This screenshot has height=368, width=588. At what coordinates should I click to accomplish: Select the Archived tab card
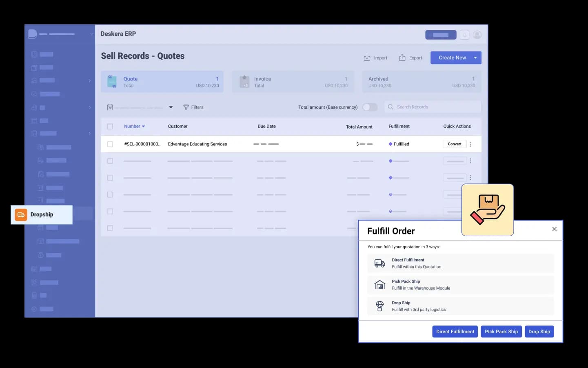(422, 82)
